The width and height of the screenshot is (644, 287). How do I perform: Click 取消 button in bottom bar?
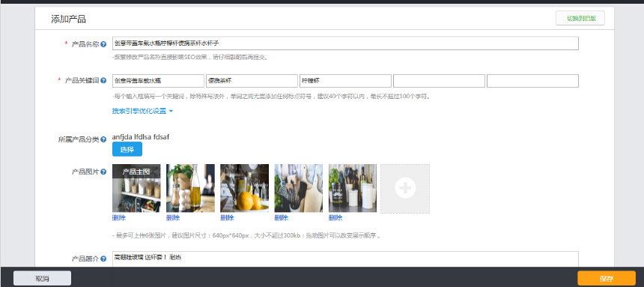(x=42, y=278)
